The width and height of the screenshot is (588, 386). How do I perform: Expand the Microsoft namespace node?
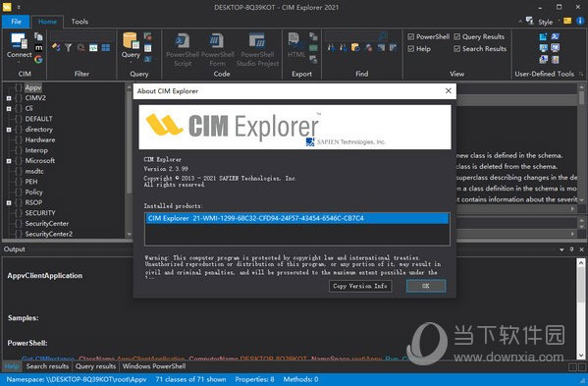[x=9, y=161]
